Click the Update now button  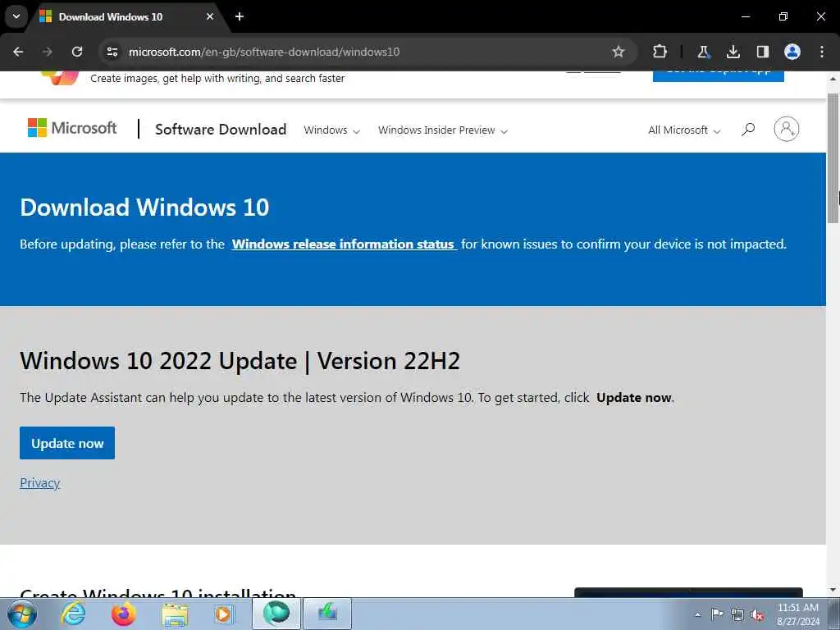click(x=67, y=443)
